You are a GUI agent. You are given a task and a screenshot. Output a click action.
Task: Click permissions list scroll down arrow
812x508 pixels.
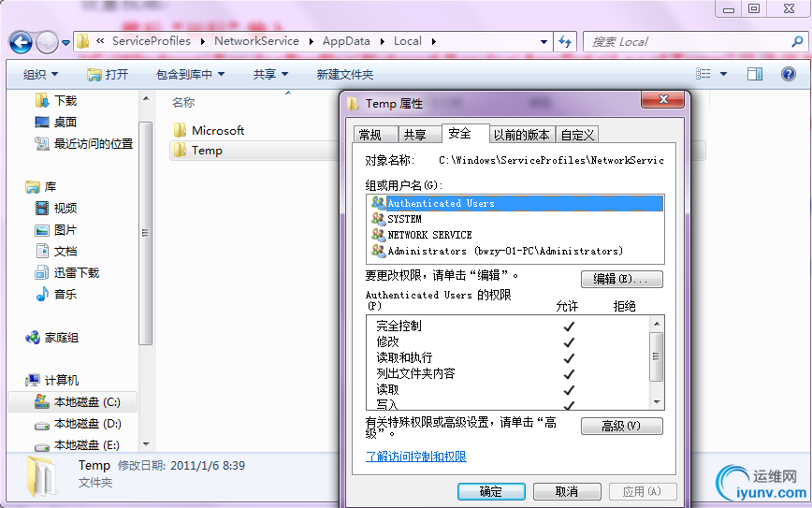point(657,402)
